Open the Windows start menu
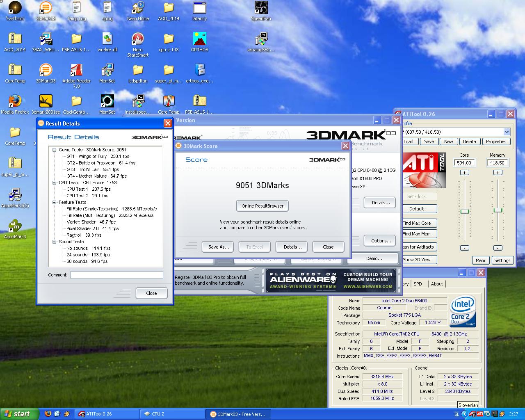Viewport: 525px width, 420px height. pos(19,414)
